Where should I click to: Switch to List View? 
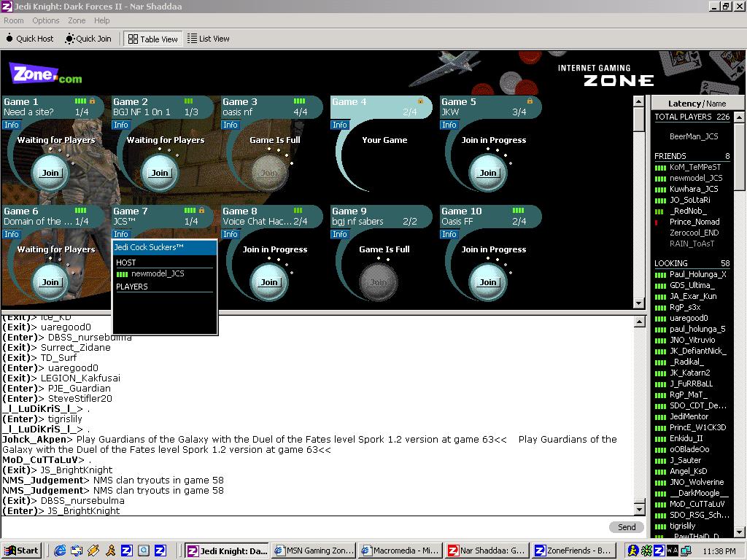point(208,39)
